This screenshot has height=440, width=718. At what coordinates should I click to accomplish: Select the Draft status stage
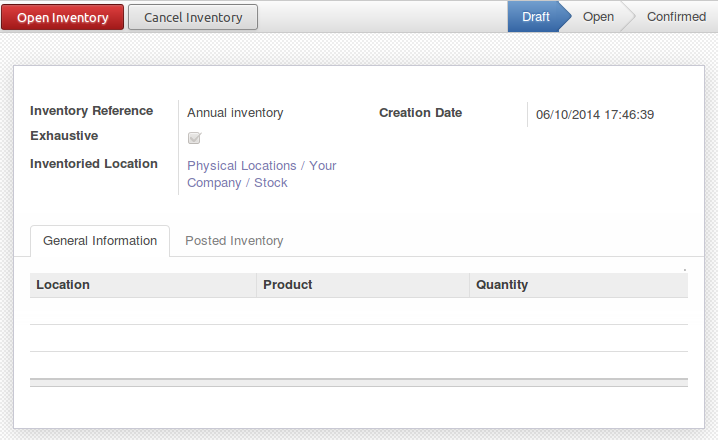click(x=536, y=17)
